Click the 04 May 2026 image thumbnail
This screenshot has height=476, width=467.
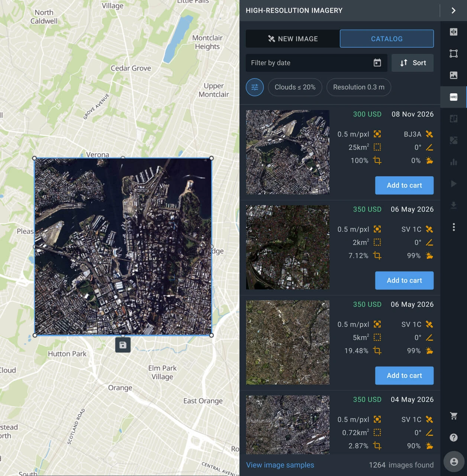[287, 424]
